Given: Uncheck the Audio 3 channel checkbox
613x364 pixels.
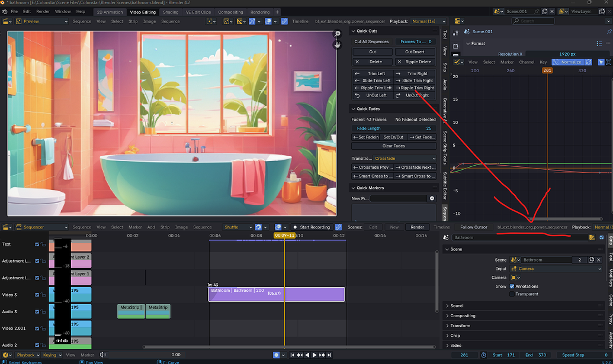Looking at the screenshot, I should click(37, 312).
